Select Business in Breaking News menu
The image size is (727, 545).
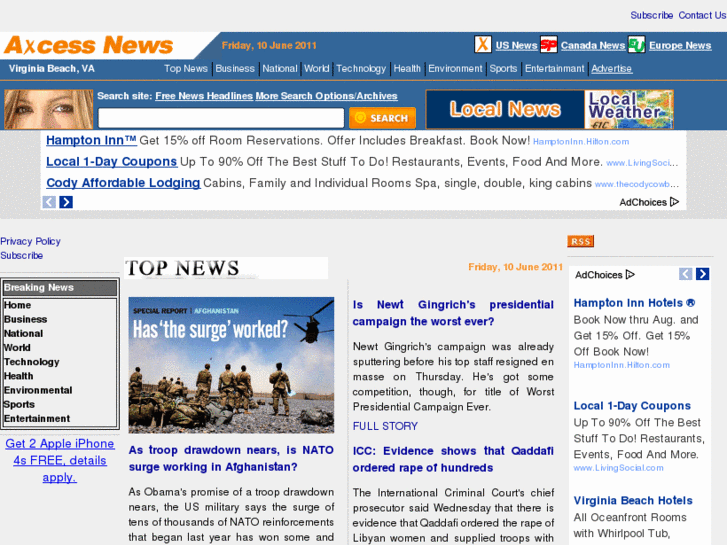[x=26, y=320]
